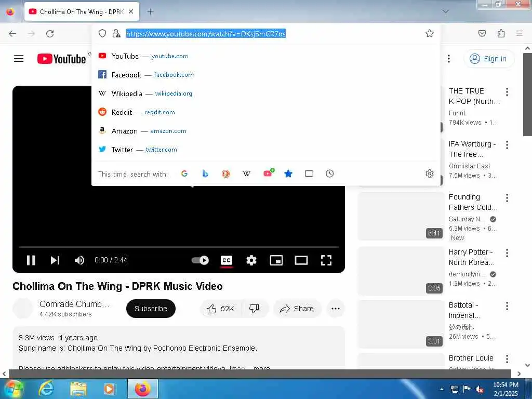
Task: Open the Save to Pocket icon
Action: pyautogui.click(x=482, y=33)
